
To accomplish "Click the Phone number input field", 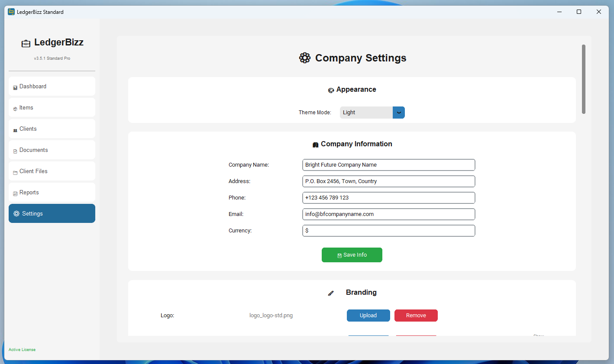I will click(x=389, y=198).
